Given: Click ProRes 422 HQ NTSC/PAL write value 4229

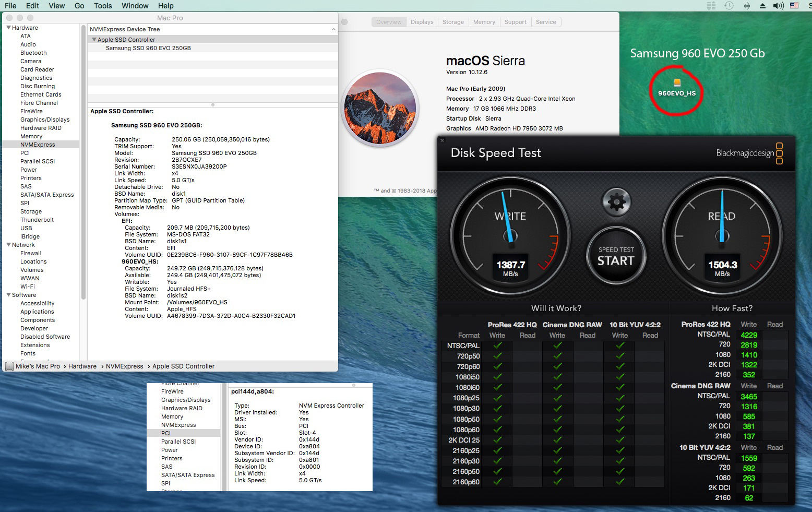Looking at the screenshot, I should click(x=749, y=335).
